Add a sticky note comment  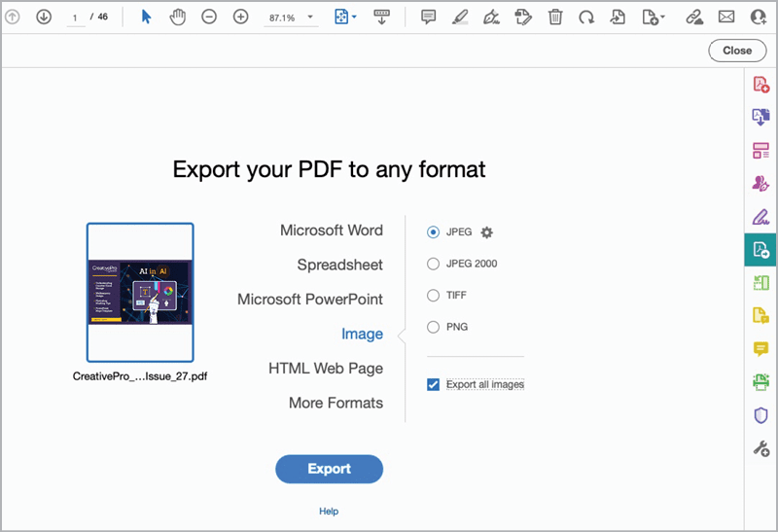point(428,18)
